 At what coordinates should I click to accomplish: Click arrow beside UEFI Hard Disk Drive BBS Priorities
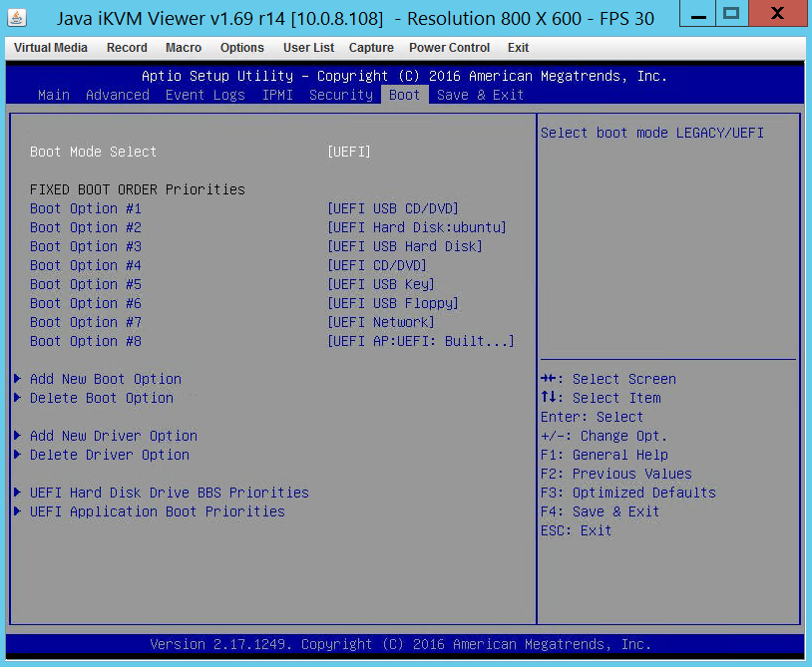(x=18, y=493)
